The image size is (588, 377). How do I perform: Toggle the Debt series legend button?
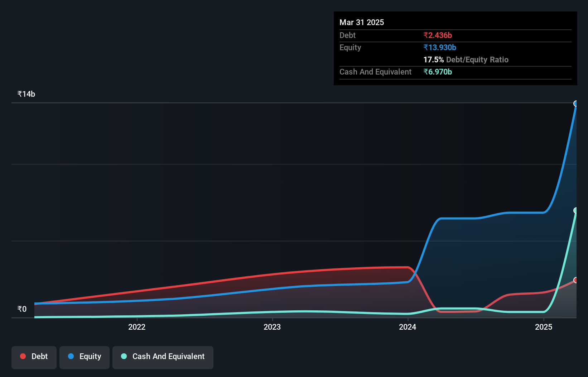(x=34, y=357)
